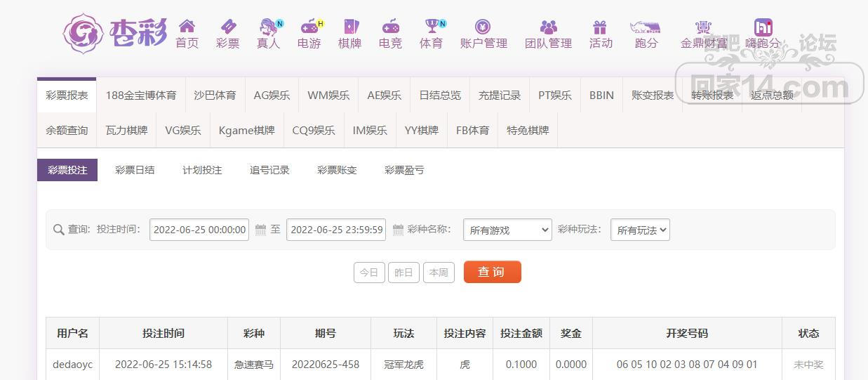Image resolution: width=868 pixels, height=380 pixels.
Task: Open 账户管理 coin icon
Action: click(483, 27)
